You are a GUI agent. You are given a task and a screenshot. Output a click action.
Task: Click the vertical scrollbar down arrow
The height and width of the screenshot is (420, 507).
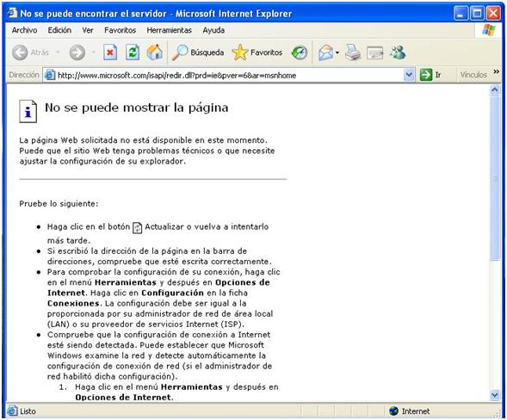tap(494, 395)
